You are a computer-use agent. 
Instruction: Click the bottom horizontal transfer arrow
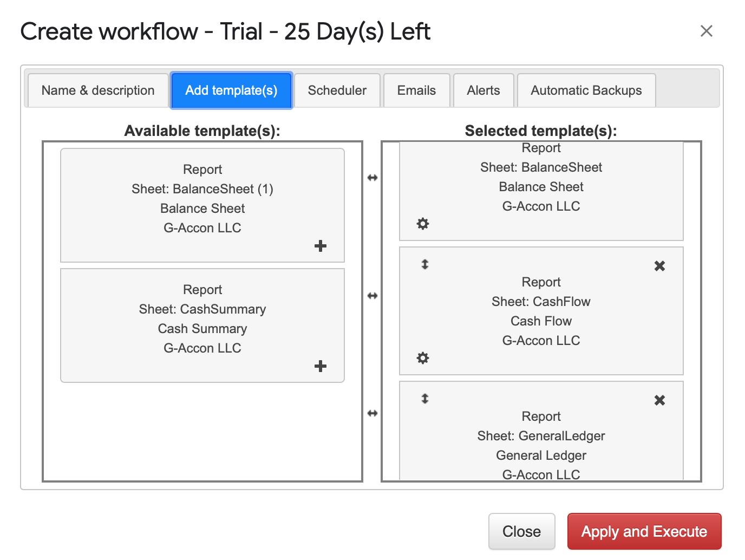tap(372, 413)
